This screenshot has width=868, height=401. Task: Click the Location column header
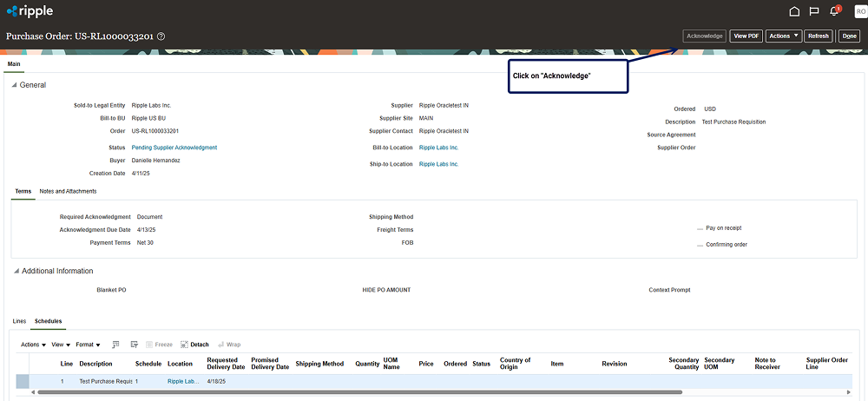[x=180, y=364]
